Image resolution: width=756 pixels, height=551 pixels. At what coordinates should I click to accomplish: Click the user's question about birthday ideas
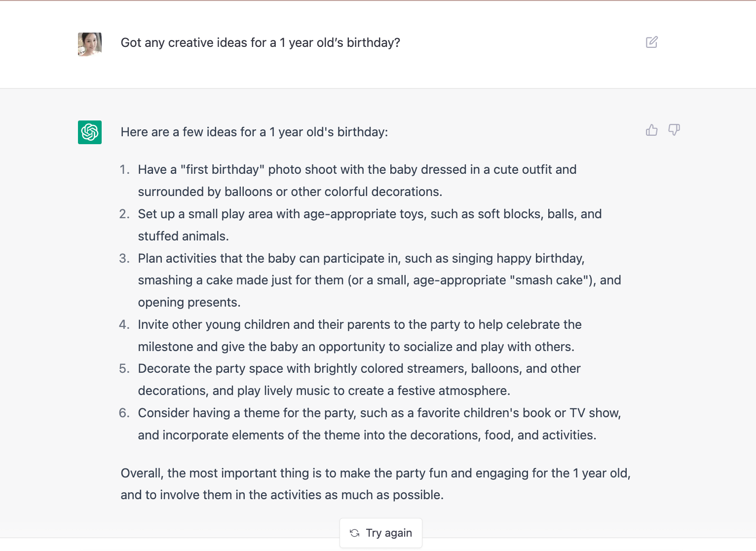(x=260, y=43)
